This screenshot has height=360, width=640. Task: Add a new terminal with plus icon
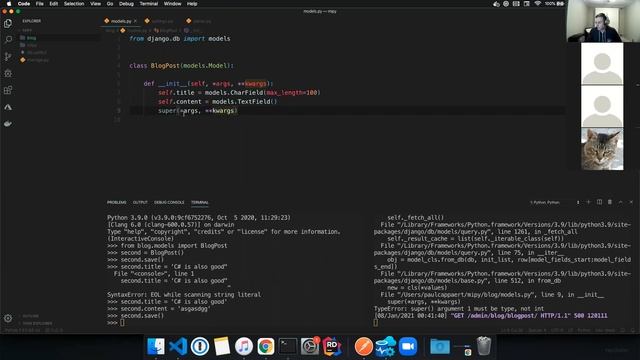point(588,202)
